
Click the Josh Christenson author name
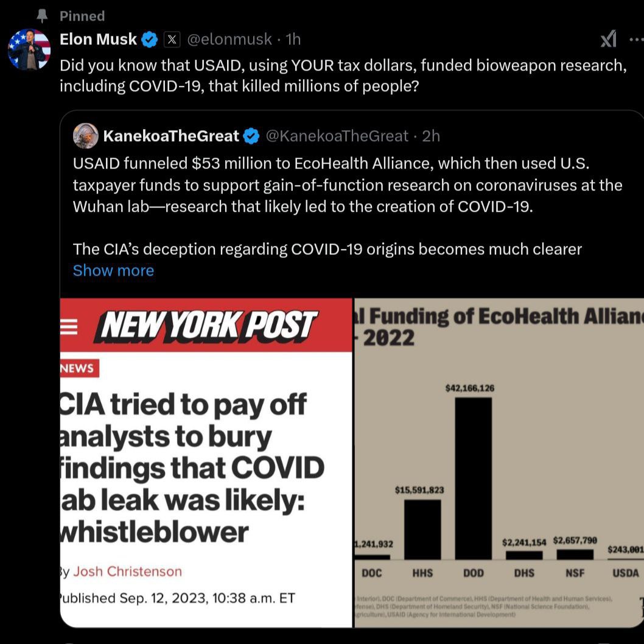tap(127, 572)
